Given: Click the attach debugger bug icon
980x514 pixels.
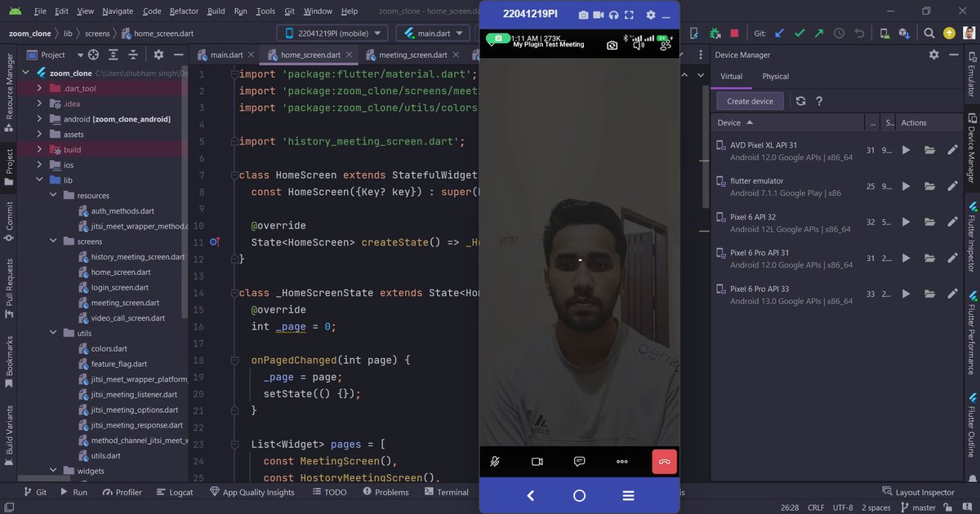Looking at the screenshot, I should [x=715, y=33].
